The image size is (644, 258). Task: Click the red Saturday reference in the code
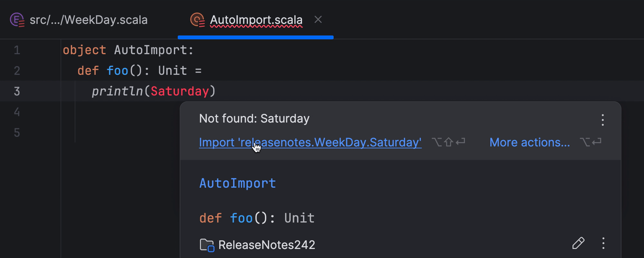(179, 91)
